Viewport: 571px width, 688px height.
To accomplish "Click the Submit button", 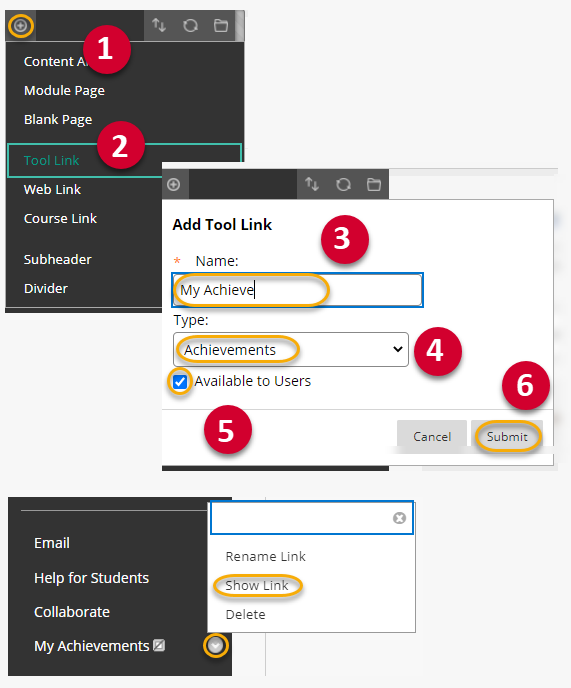I will coord(507,437).
